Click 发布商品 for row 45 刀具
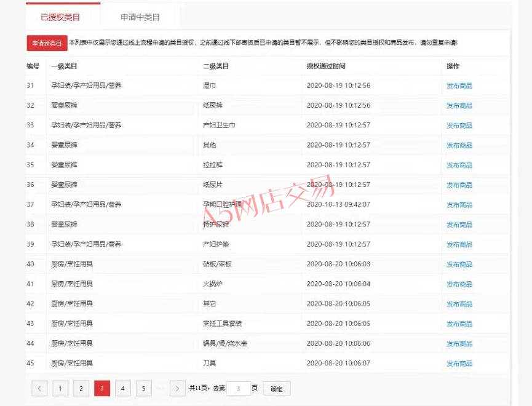Screen dimensions: 532x406 459,364
